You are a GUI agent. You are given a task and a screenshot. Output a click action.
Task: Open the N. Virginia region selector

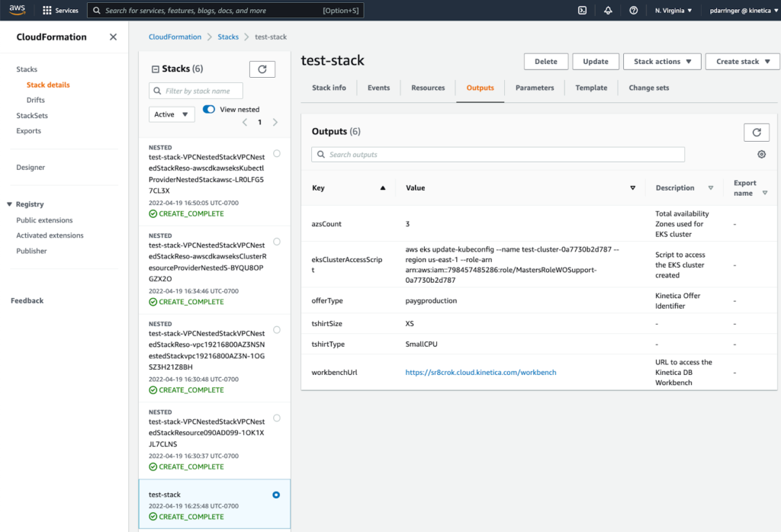coord(673,11)
